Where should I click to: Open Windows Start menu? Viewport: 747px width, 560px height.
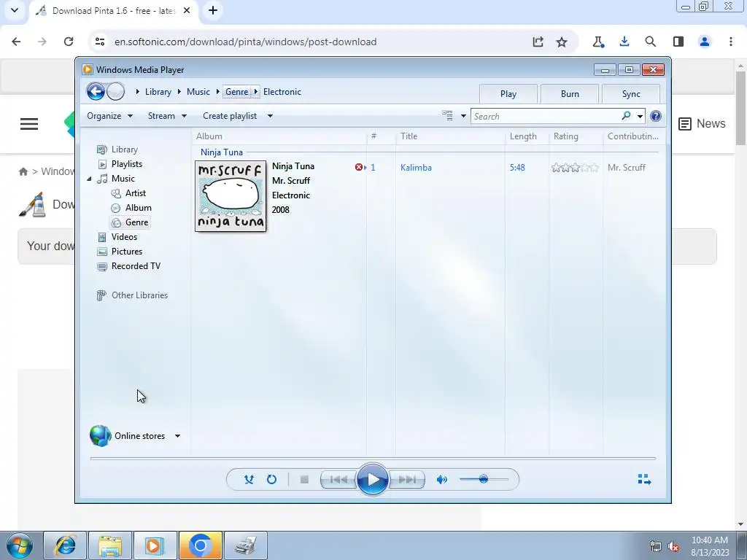(18, 545)
